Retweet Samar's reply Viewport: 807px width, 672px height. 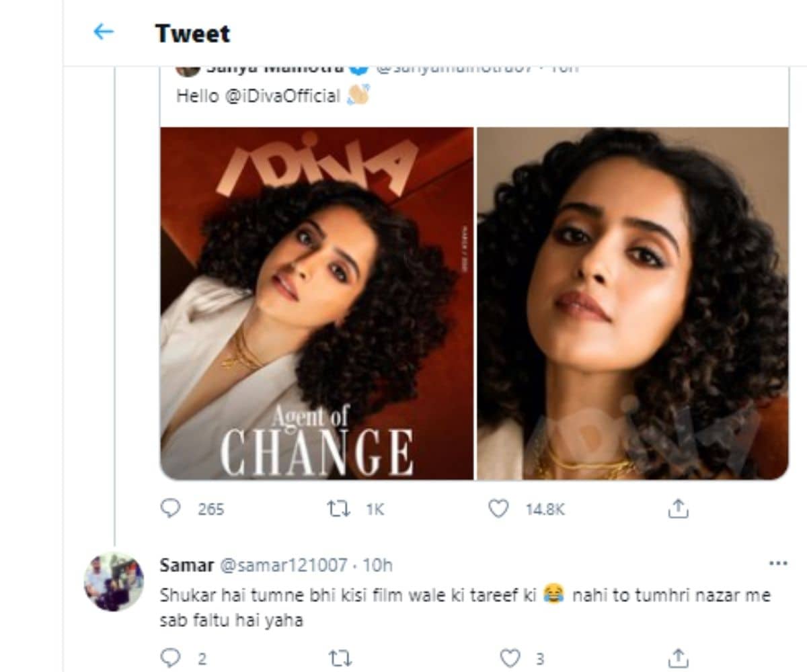[338, 657]
